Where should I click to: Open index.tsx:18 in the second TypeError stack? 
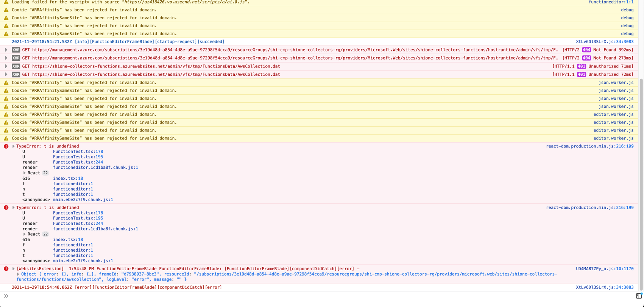[x=68, y=240]
